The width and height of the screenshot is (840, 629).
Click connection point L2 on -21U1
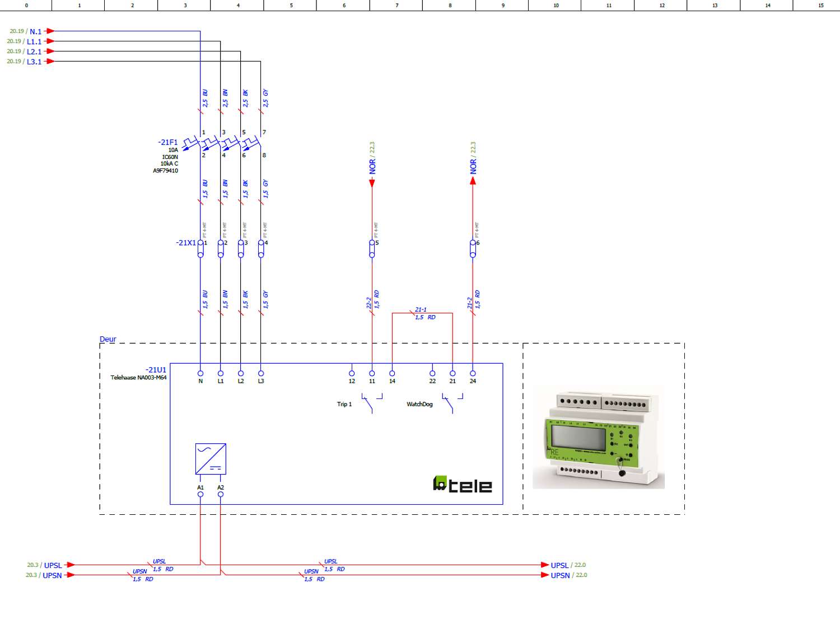(241, 373)
